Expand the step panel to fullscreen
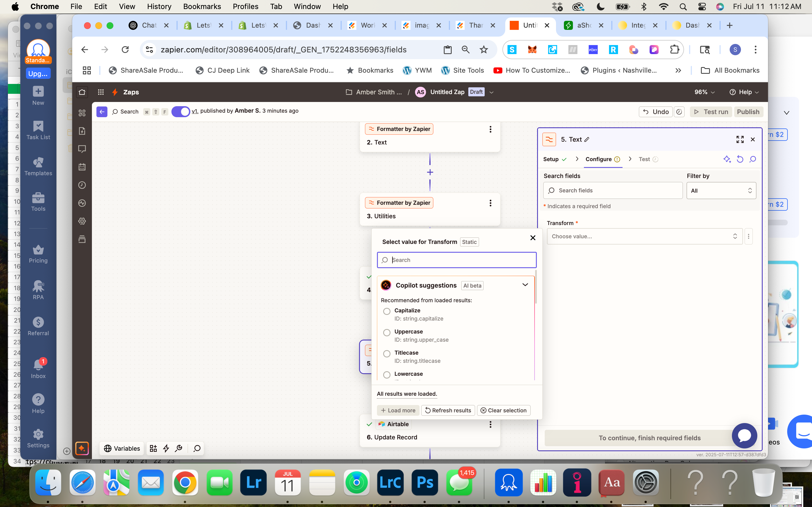Image resolution: width=812 pixels, height=507 pixels. 740,139
